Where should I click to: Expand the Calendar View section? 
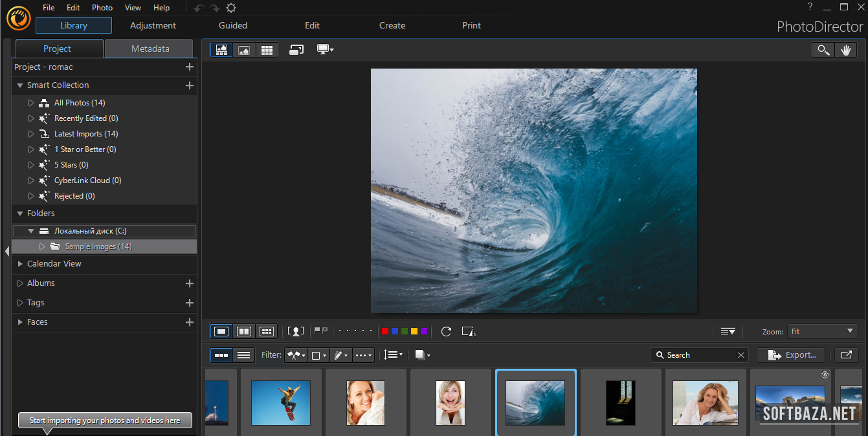pyautogui.click(x=54, y=264)
